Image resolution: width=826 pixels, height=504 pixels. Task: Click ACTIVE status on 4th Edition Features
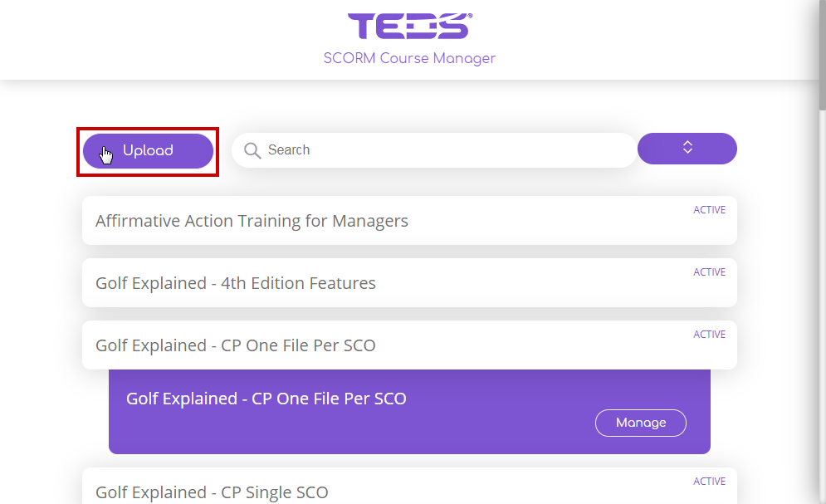click(709, 272)
